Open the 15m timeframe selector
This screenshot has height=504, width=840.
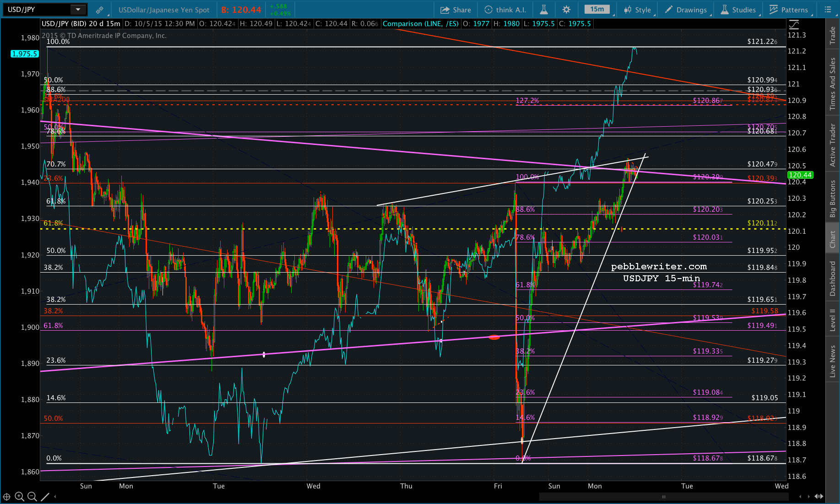[x=596, y=10]
